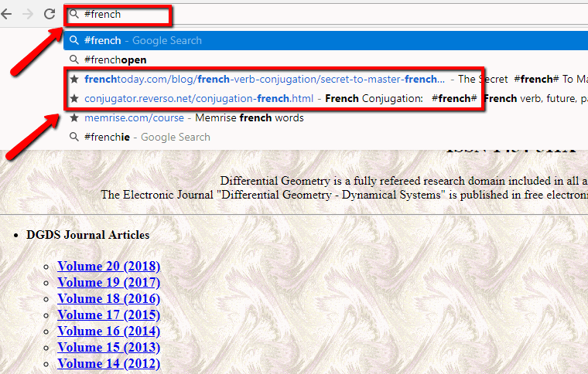Image resolution: width=588 pixels, height=374 pixels.
Task: Click the star icon beside frenchtoday.com
Action: (x=74, y=79)
